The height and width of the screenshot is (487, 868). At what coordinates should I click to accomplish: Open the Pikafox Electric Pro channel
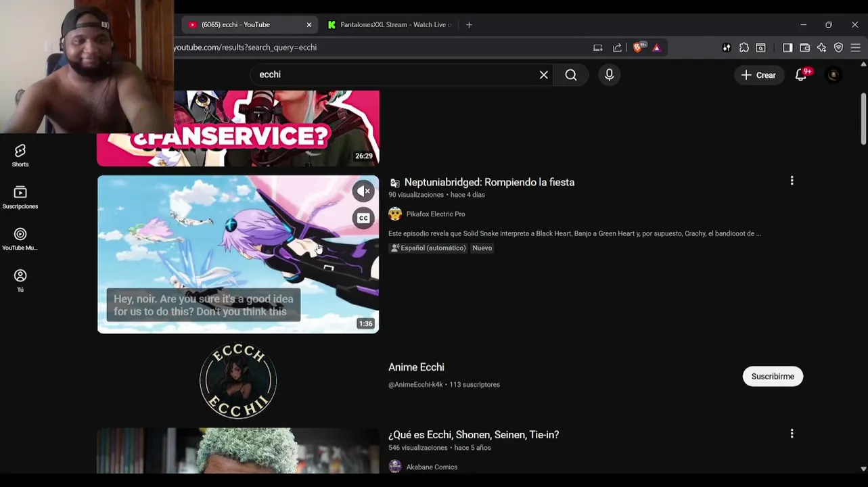436,214
